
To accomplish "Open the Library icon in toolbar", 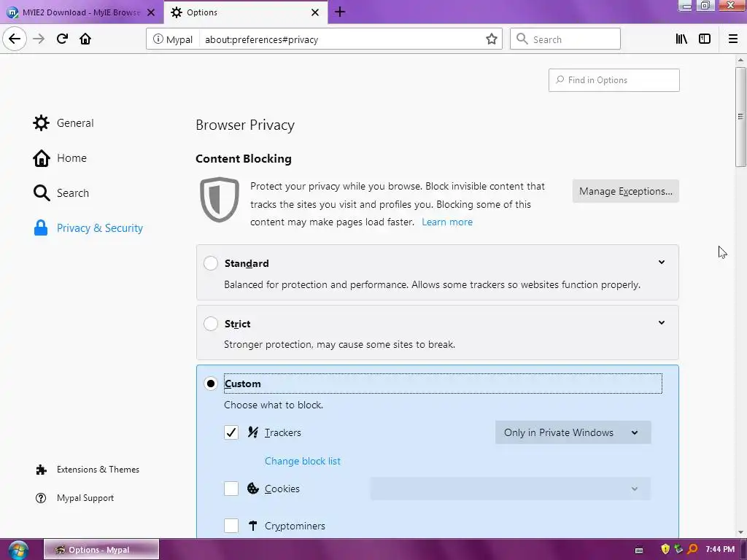I will (681, 39).
